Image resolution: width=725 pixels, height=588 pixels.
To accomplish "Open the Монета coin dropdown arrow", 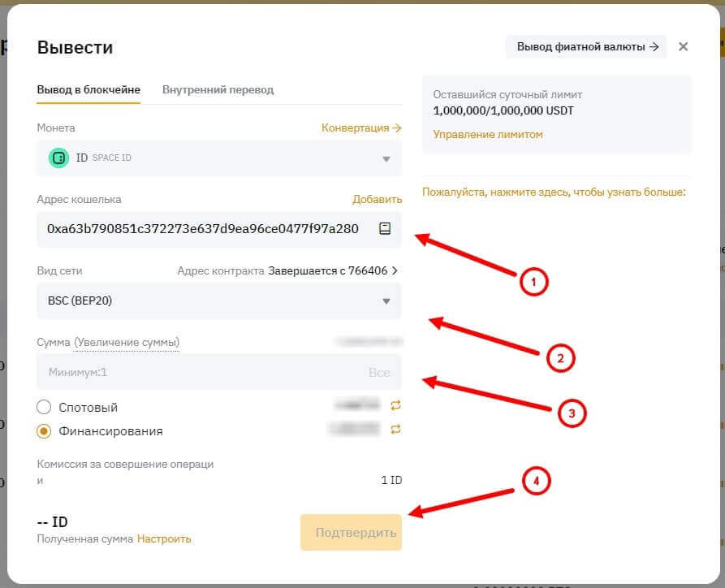I will point(386,159).
